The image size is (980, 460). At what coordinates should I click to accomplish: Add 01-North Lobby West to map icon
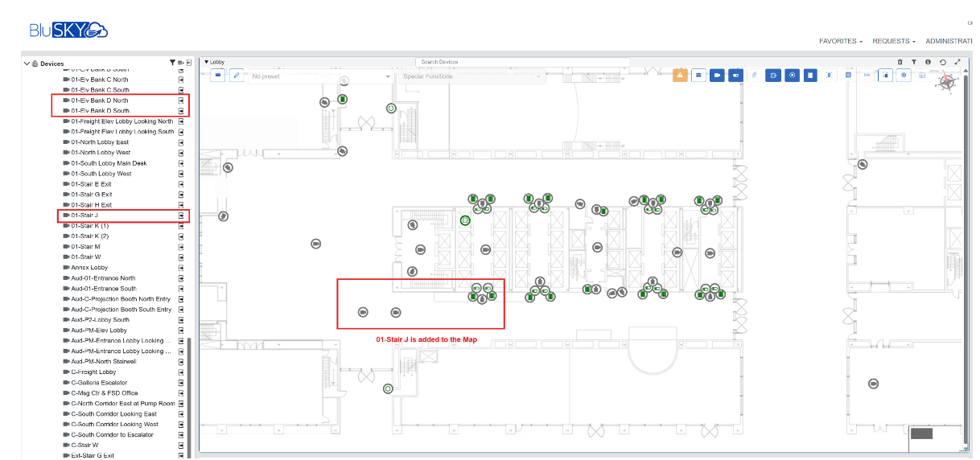181,153
